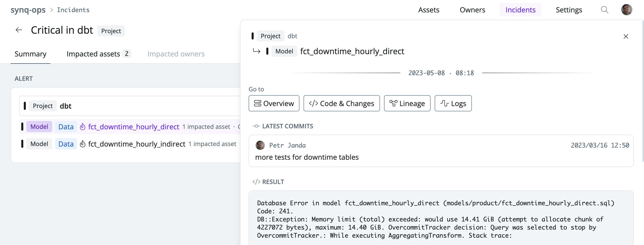644x245 pixels.
Task: Switch to Impacted assets tab
Action: [99, 54]
